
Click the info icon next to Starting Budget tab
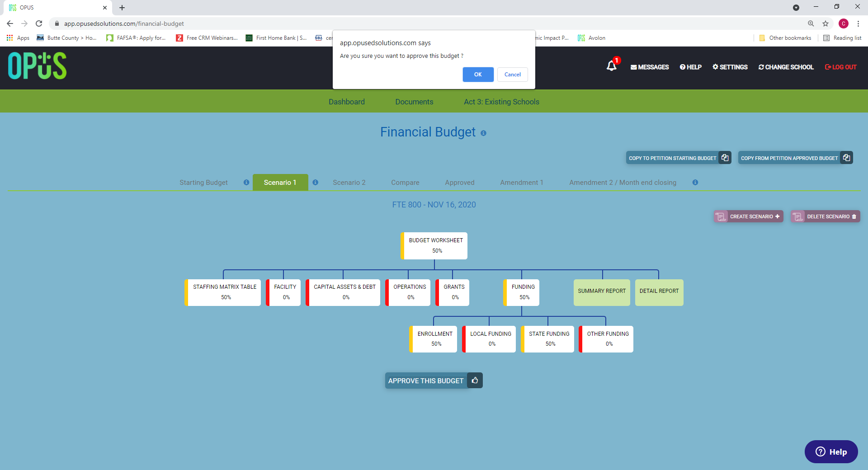coord(246,183)
